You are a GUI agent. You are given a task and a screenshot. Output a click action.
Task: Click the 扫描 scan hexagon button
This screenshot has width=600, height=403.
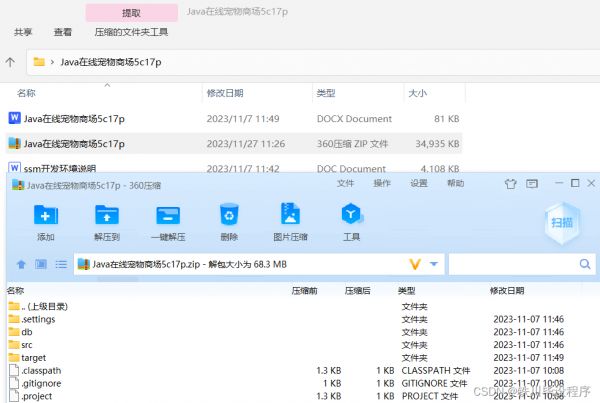tap(562, 223)
